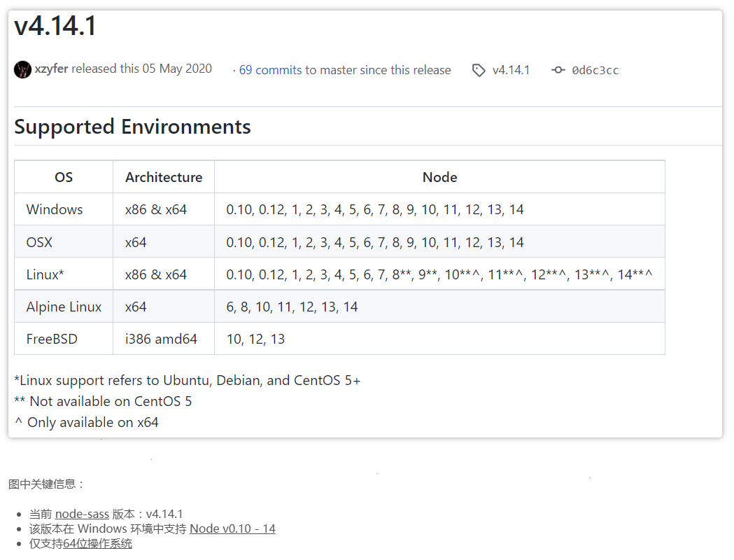Image resolution: width=734 pixels, height=560 pixels.
Task: Click the OS column header
Action: (x=64, y=177)
